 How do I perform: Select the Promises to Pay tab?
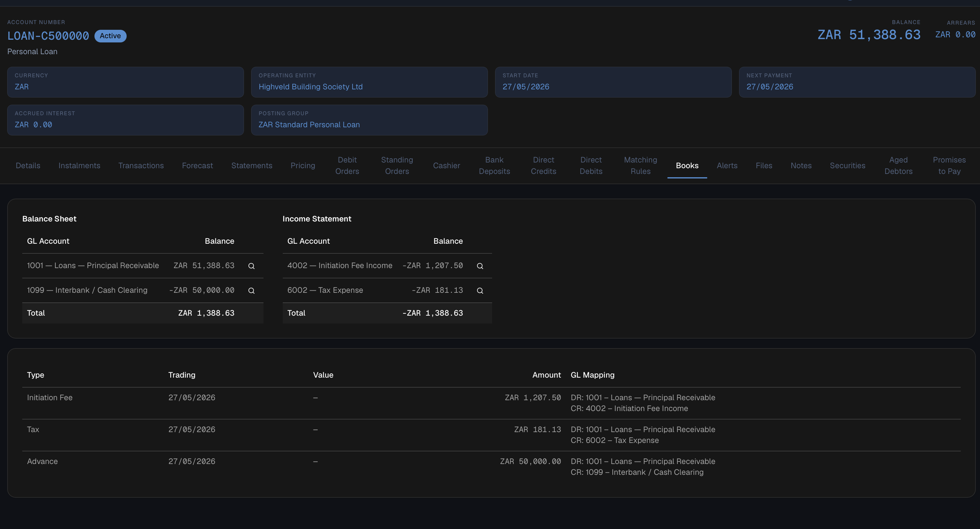[949, 166]
